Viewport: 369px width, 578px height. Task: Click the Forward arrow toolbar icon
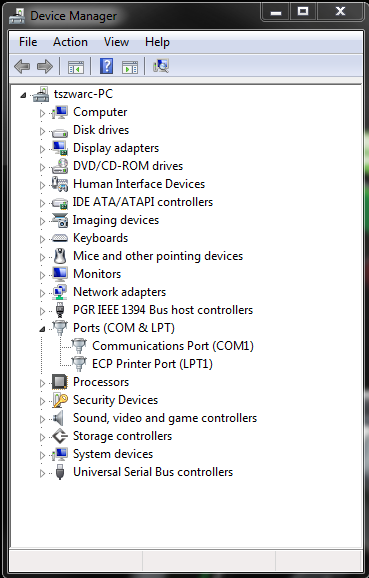point(45,67)
